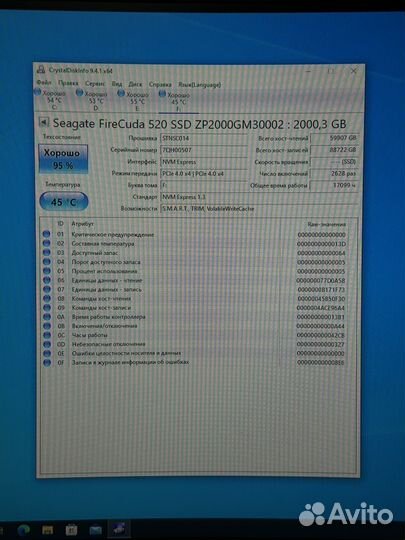Click features field S.M.A.R.T., TRIM, VolatileWriteCache

(259, 209)
